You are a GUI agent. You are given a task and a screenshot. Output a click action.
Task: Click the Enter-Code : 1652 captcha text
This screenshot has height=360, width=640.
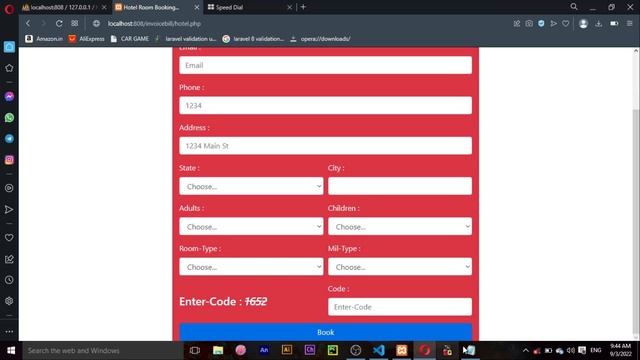pyautogui.click(x=223, y=302)
